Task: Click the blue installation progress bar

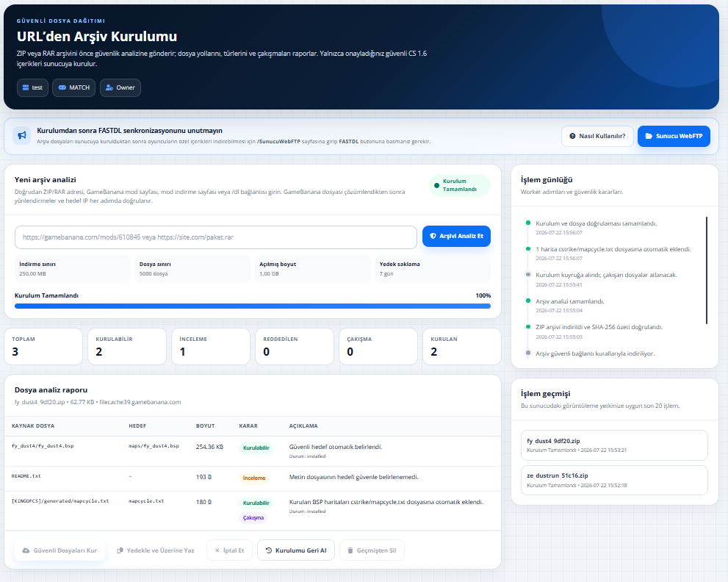Action: (x=253, y=306)
